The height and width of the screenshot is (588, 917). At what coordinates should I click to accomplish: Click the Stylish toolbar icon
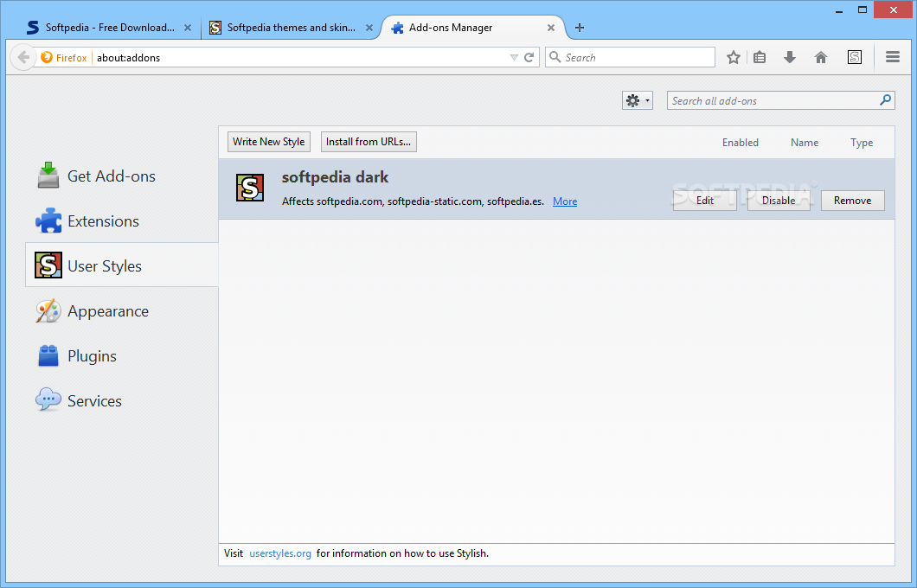tap(855, 57)
